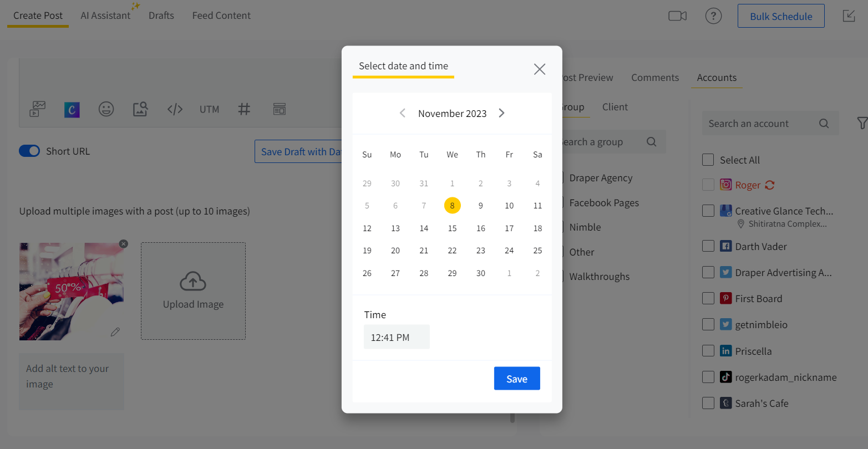Click the code snippet icon

(x=175, y=109)
